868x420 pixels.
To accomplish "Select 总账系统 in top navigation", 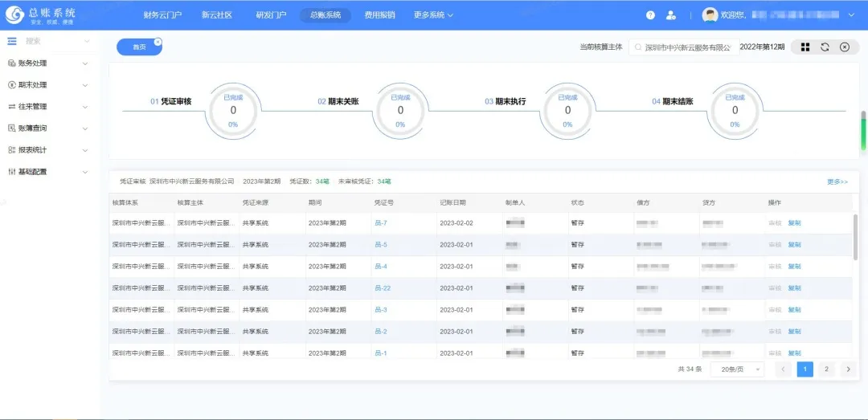I will pyautogui.click(x=325, y=15).
